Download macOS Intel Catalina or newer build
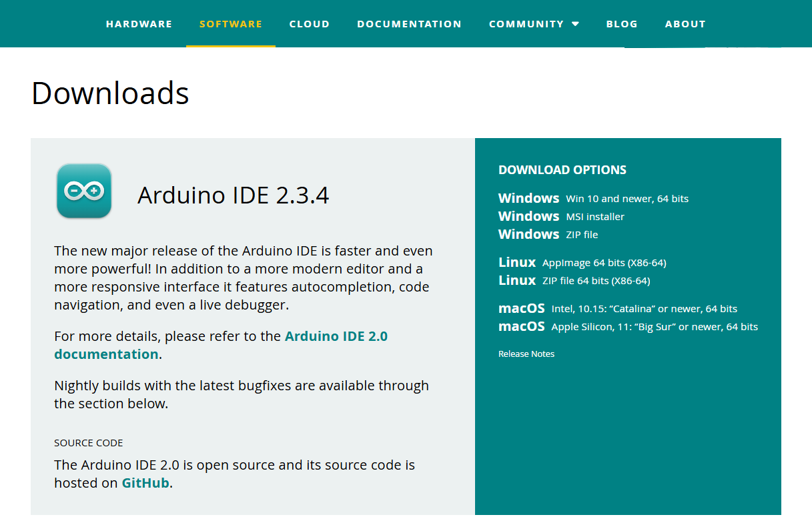Screen dimensions: 812x529 (618, 308)
